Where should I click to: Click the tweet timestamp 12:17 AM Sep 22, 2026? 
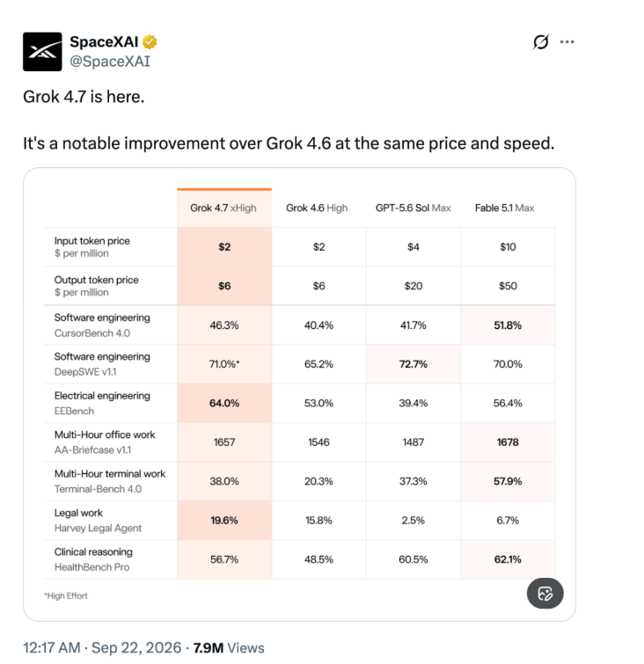tap(102, 648)
